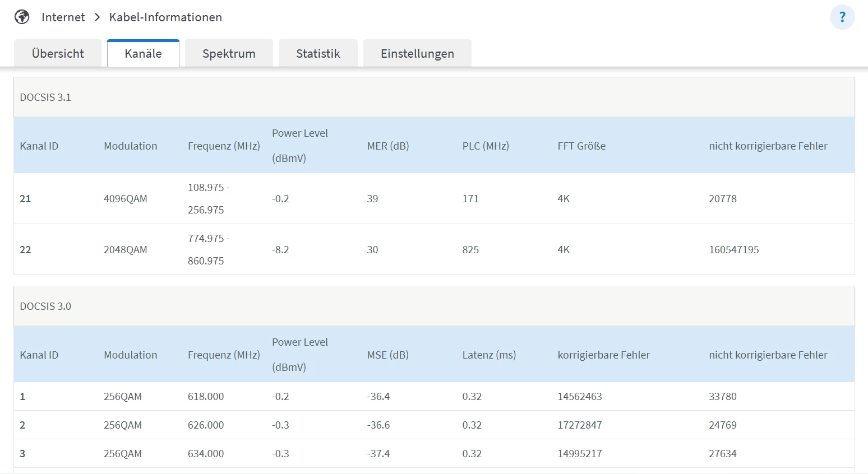Click the FFT Größe column header

tap(581, 146)
